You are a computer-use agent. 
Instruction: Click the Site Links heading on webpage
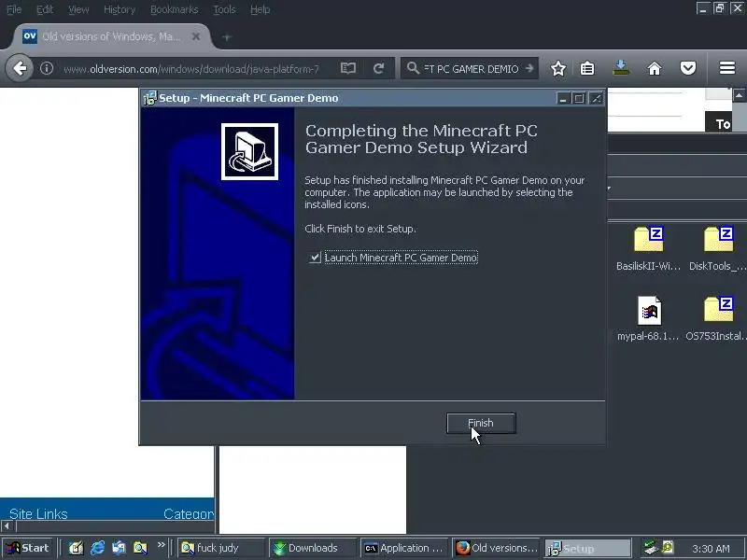click(x=38, y=514)
